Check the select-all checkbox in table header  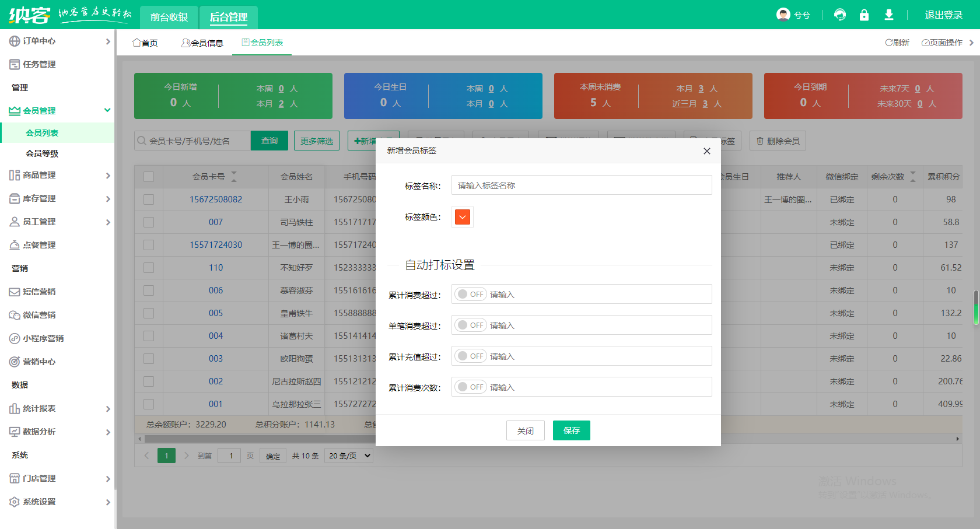(x=149, y=177)
